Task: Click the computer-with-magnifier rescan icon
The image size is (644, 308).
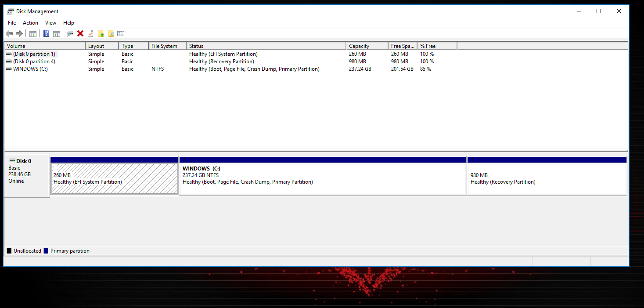Action: pyautogui.click(x=70, y=33)
